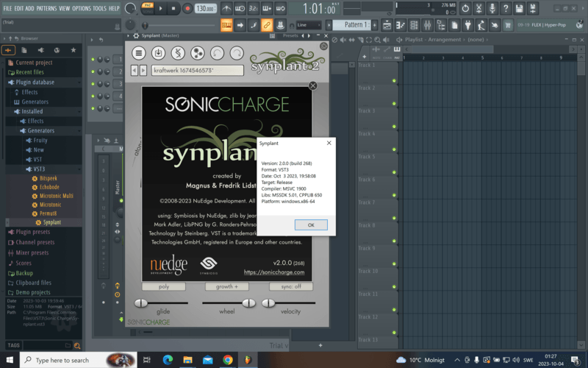Open the FILE menu
Screen dimensions: 588x368
[x=7, y=8]
